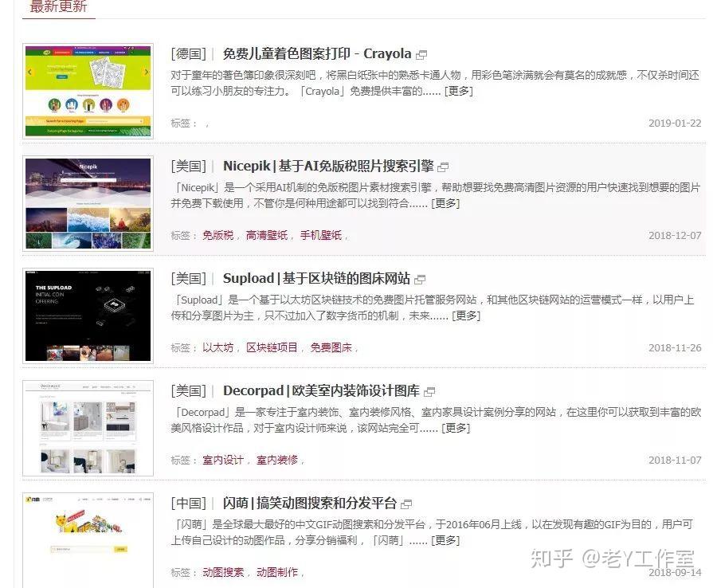Click [美国] country link on Decorpad entry
Screen dimensions: 713x588
coord(188,390)
